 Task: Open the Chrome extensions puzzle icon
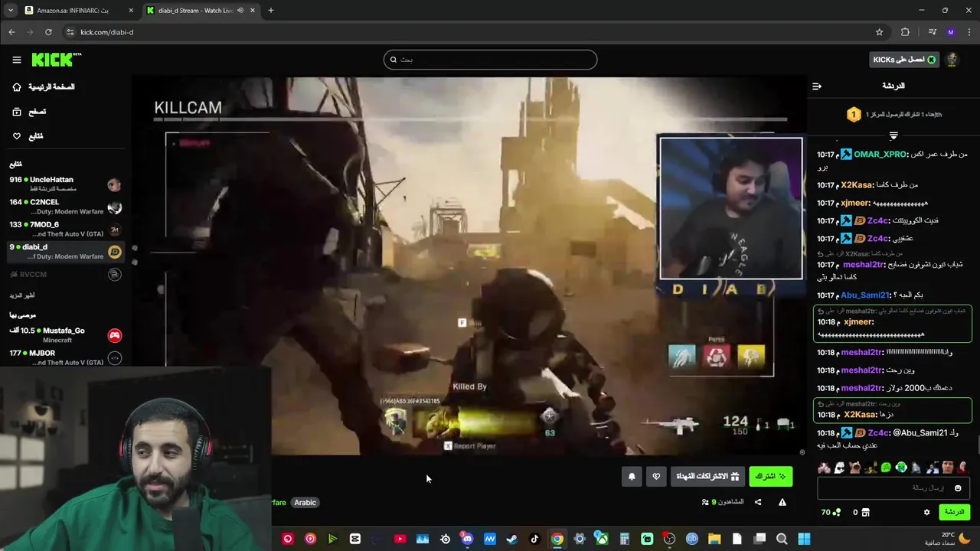tap(905, 32)
